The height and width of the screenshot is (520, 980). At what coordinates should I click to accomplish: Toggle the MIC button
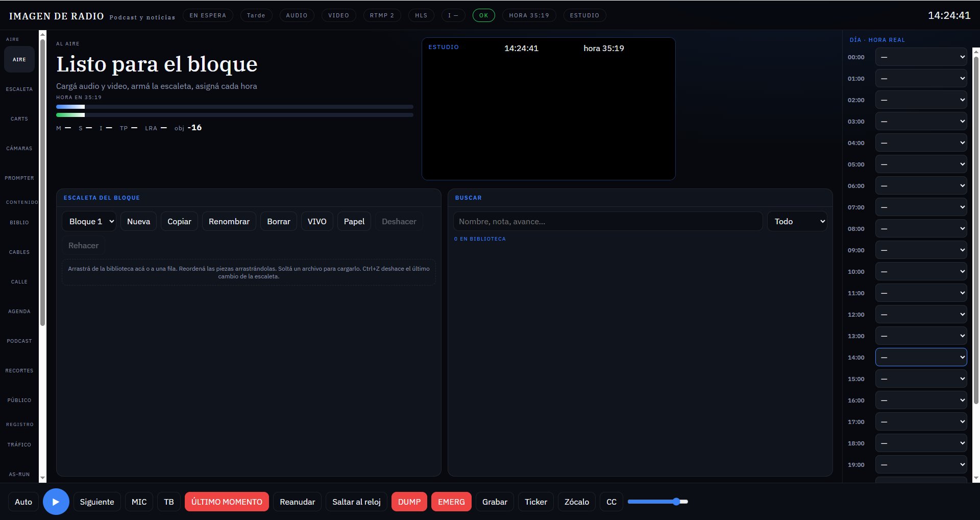point(139,502)
